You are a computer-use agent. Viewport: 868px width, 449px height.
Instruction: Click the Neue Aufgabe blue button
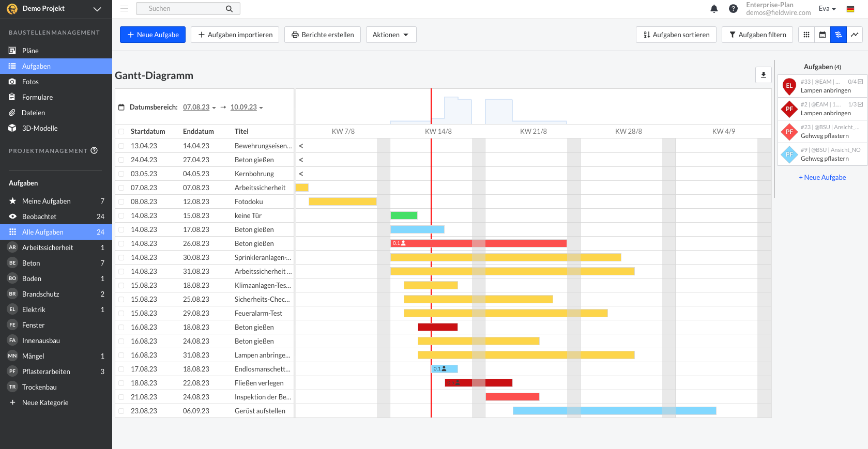[x=153, y=35]
